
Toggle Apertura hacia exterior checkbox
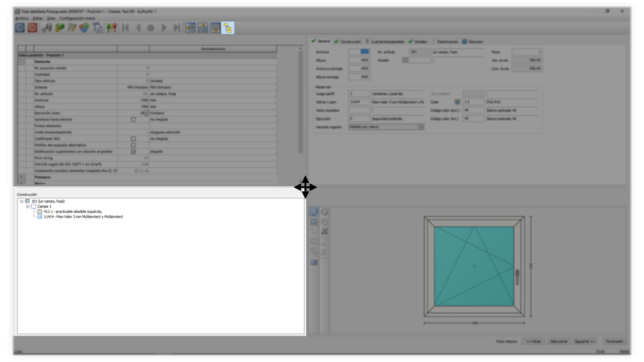point(133,120)
